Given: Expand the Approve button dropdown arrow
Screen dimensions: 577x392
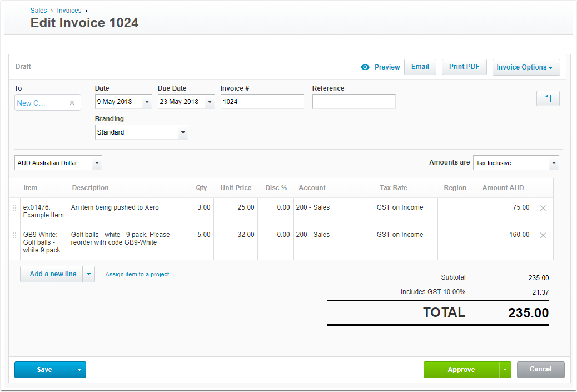Looking at the screenshot, I should [505, 370].
